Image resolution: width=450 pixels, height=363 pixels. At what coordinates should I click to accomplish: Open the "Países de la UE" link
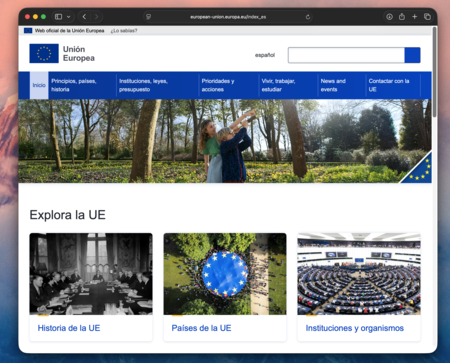[x=201, y=328]
